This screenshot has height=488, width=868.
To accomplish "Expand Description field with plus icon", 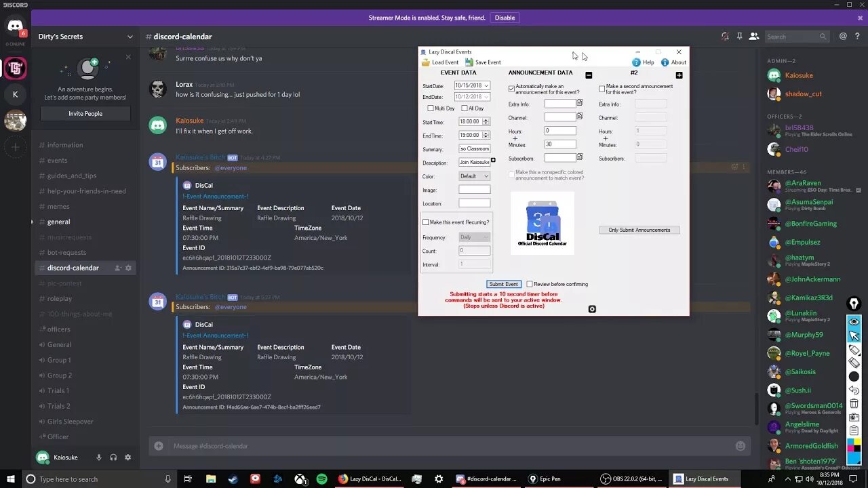I will point(493,161).
